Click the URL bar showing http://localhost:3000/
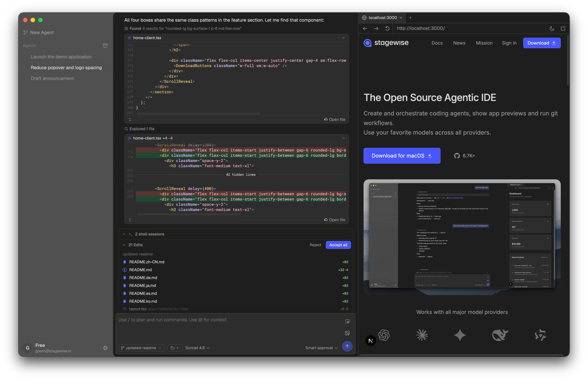The width and height of the screenshot is (588, 381). coord(469,28)
